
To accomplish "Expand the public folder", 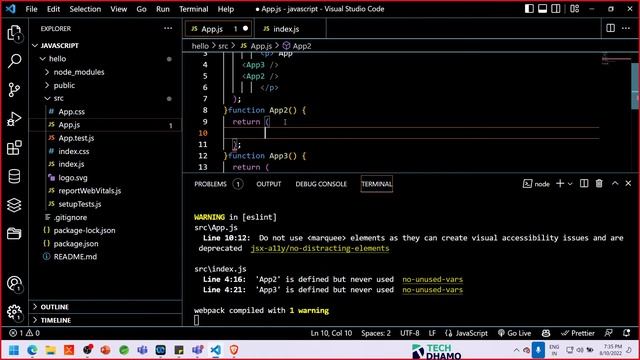I will click(105, 85).
